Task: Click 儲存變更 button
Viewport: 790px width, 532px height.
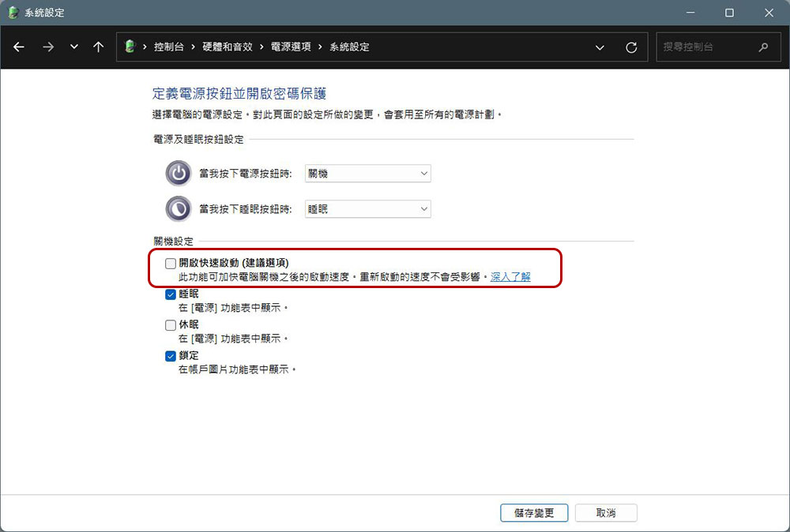Action: pyautogui.click(x=534, y=513)
